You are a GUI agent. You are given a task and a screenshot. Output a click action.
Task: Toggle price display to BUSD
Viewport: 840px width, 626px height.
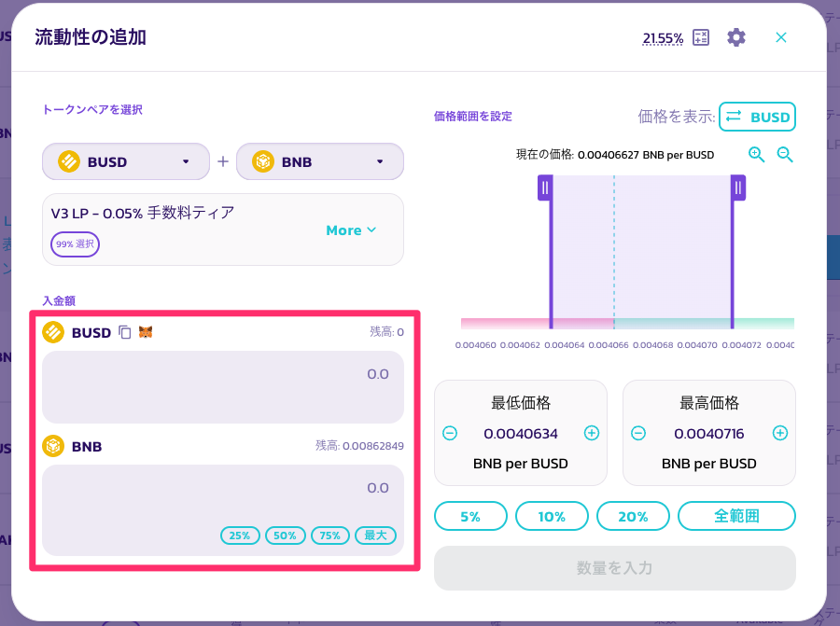pyautogui.click(x=757, y=117)
